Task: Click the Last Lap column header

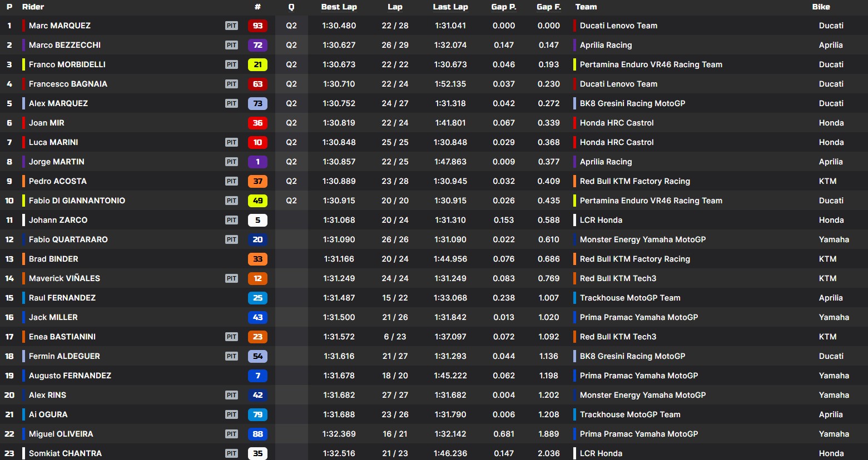Action: click(x=450, y=7)
